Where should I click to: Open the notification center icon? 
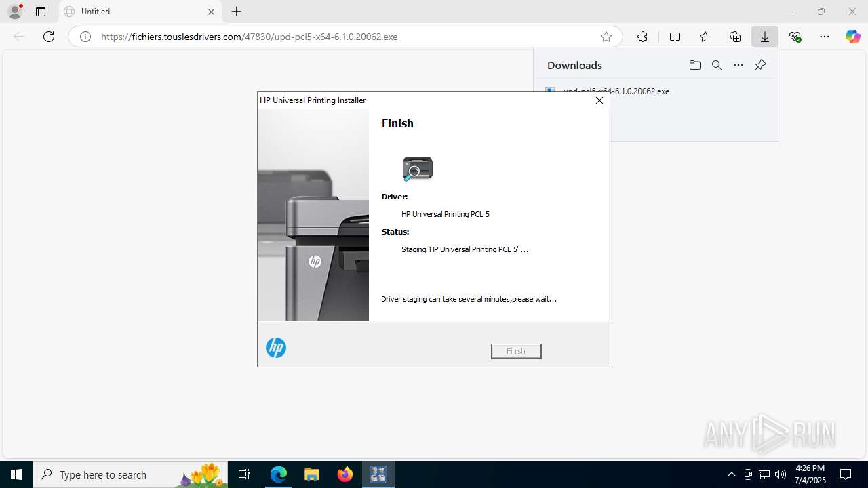pos(846,474)
